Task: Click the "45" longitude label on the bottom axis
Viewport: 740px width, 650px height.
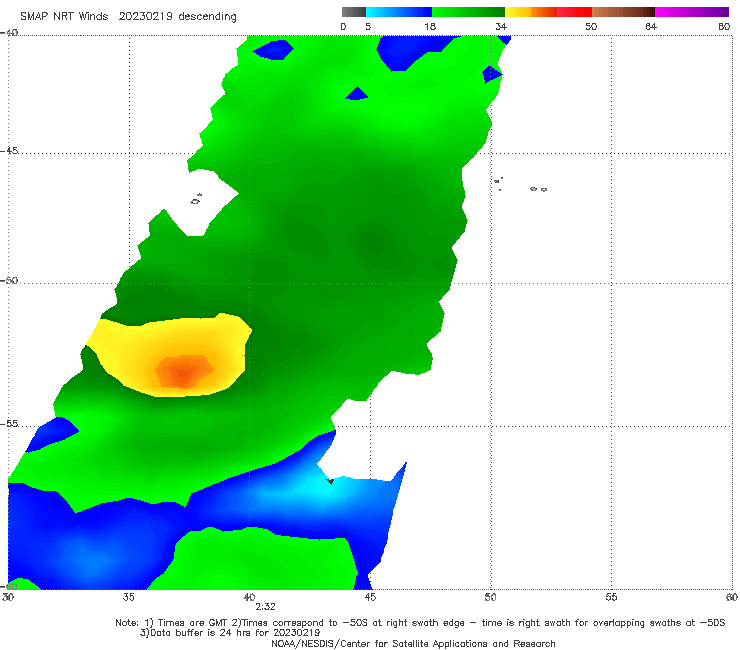Action: (x=370, y=598)
